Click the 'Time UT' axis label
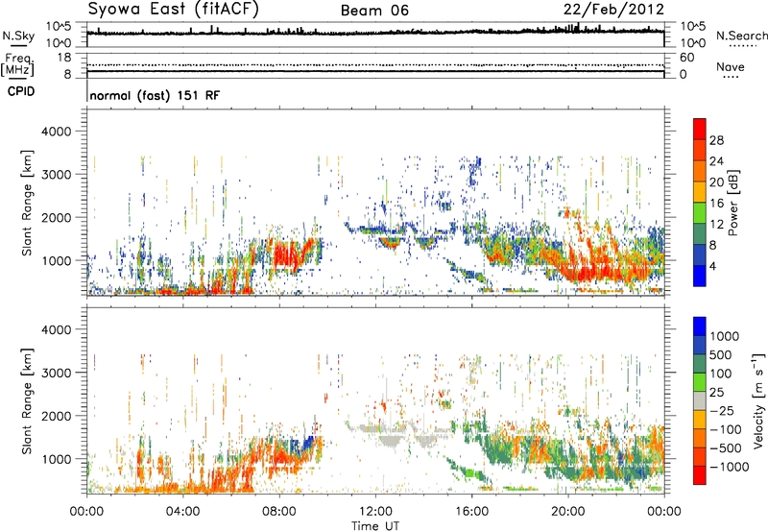Screen dimensions: 768x532 [375, 526]
